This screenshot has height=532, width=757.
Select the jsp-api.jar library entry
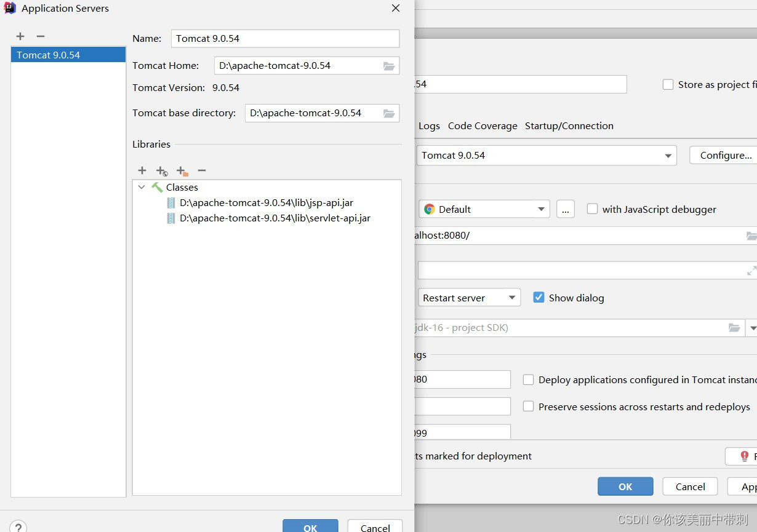click(x=266, y=202)
